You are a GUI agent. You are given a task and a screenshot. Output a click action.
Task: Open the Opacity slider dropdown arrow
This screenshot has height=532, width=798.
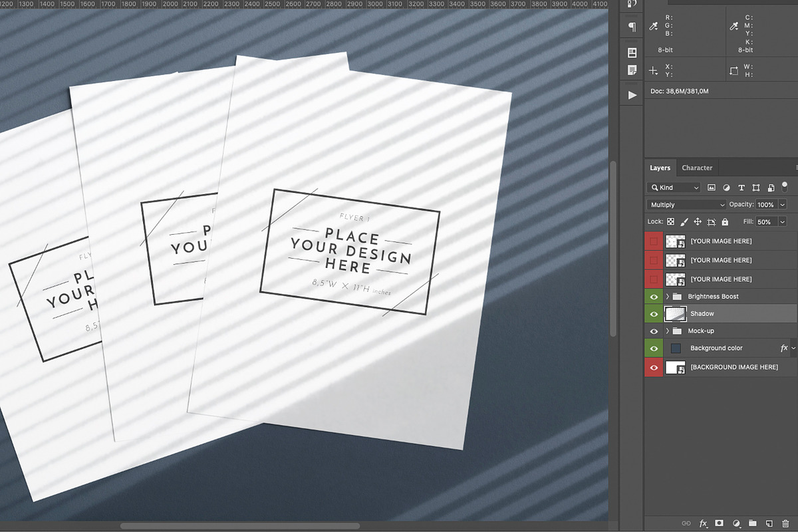click(x=782, y=205)
